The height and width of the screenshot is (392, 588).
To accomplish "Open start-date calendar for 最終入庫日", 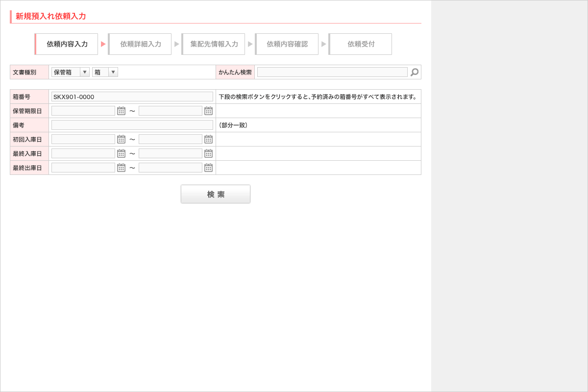I will (121, 153).
